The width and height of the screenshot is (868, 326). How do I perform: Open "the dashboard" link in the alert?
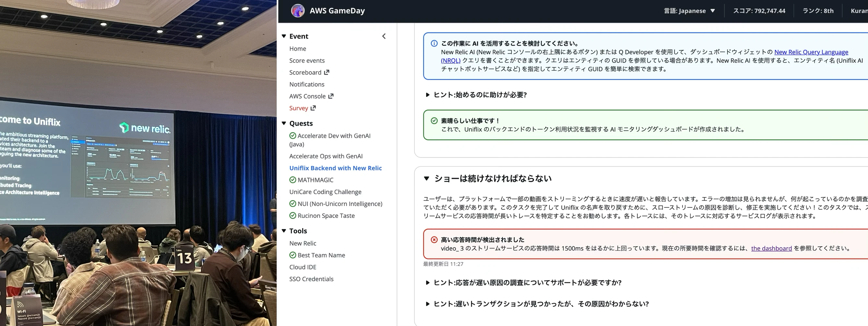(x=771, y=248)
